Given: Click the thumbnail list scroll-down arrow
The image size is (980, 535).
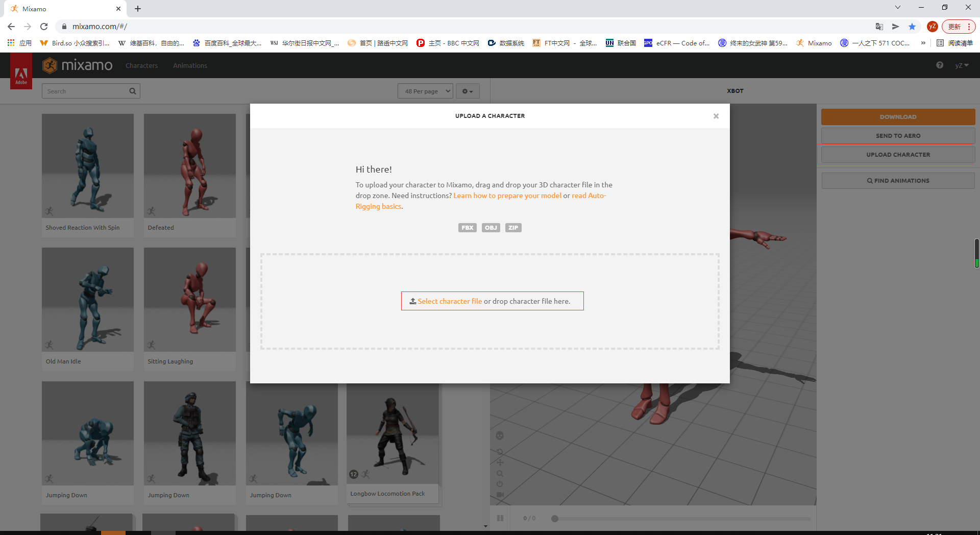Looking at the screenshot, I should (485, 526).
